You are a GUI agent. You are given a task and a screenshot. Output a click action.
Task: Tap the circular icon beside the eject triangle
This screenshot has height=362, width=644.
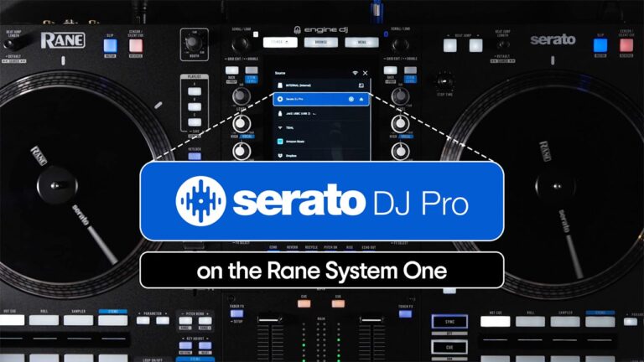click(351, 100)
